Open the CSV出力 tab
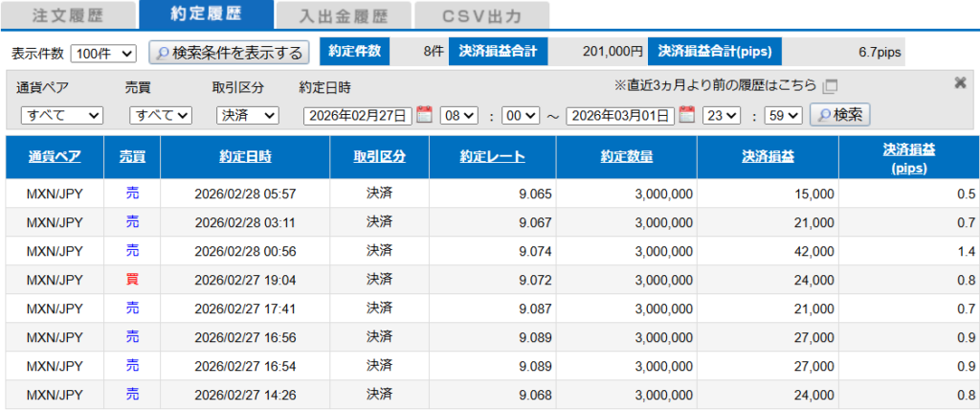 [482, 15]
